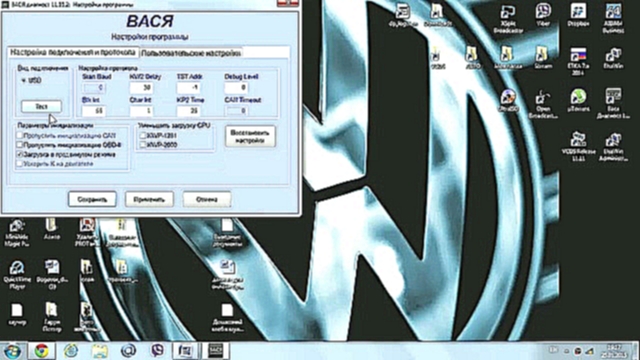
Task: Open Google Chrome from the taskbar
Action: (42, 351)
